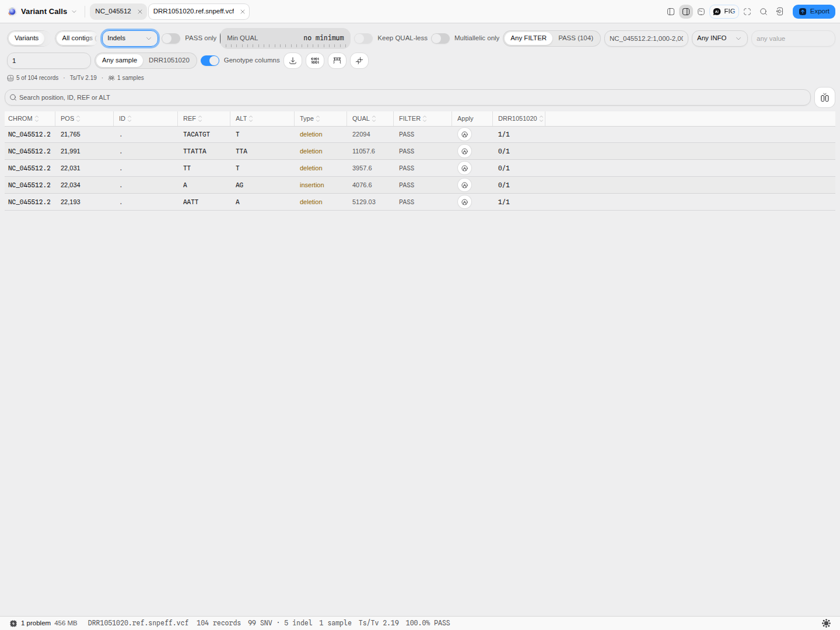Switch theme with the sun icon

[826, 623]
